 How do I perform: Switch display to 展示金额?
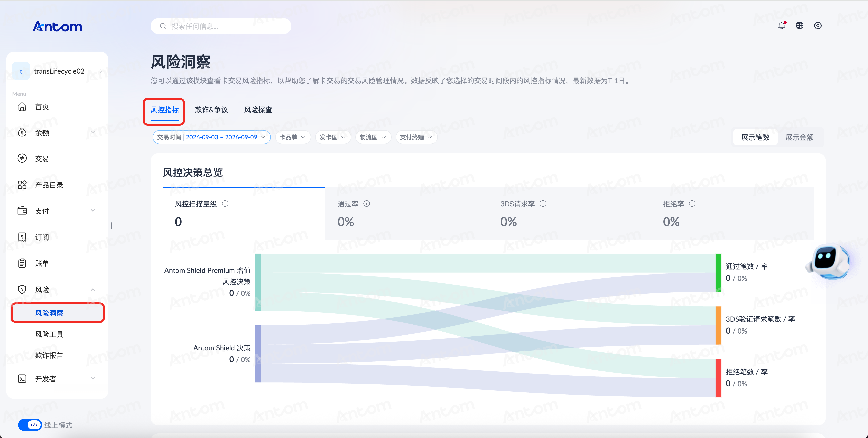pyautogui.click(x=800, y=137)
